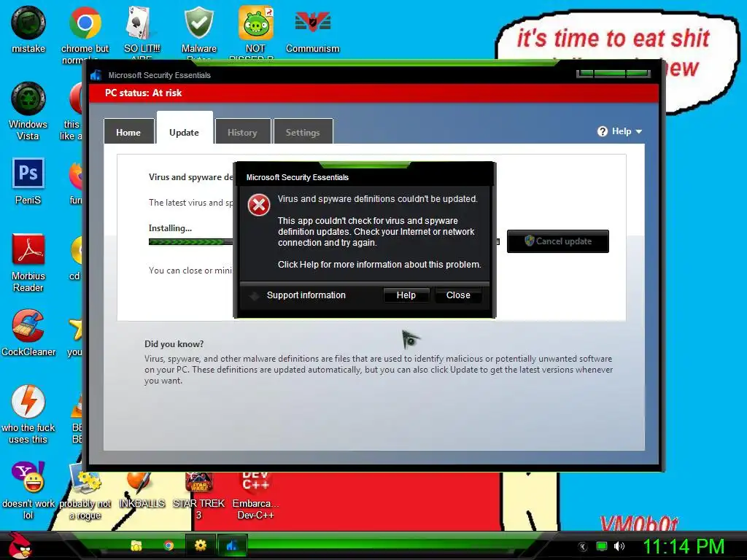The width and height of the screenshot is (747, 560).
Task: Expand the Help dropdown arrow
Action: [x=639, y=132]
